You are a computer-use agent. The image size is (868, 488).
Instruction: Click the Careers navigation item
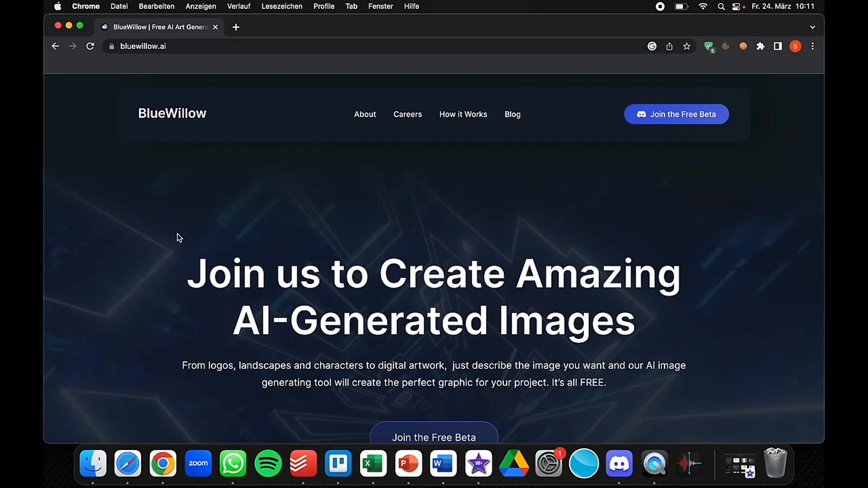coord(408,114)
